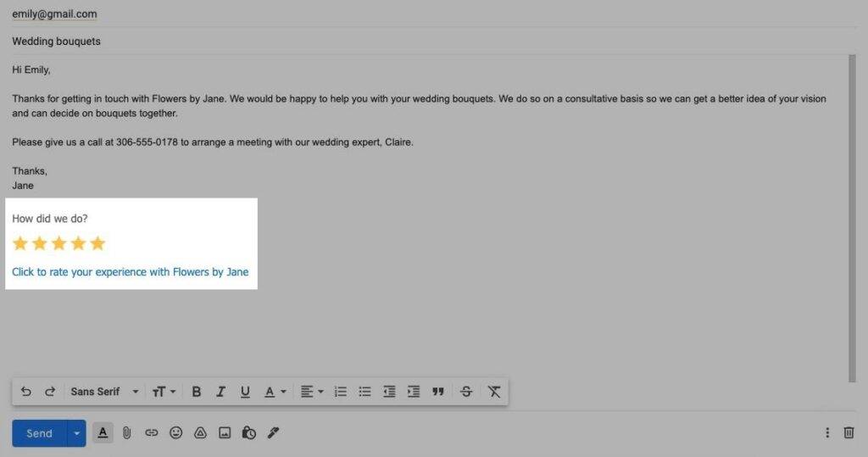The height and width of the screenshot is (457, 868).
Task: Toggle underline formatting
Action: click(x=245, y=392)
